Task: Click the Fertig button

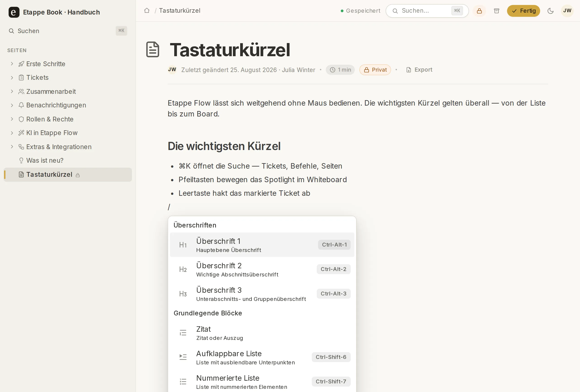Action: point(523,11)
